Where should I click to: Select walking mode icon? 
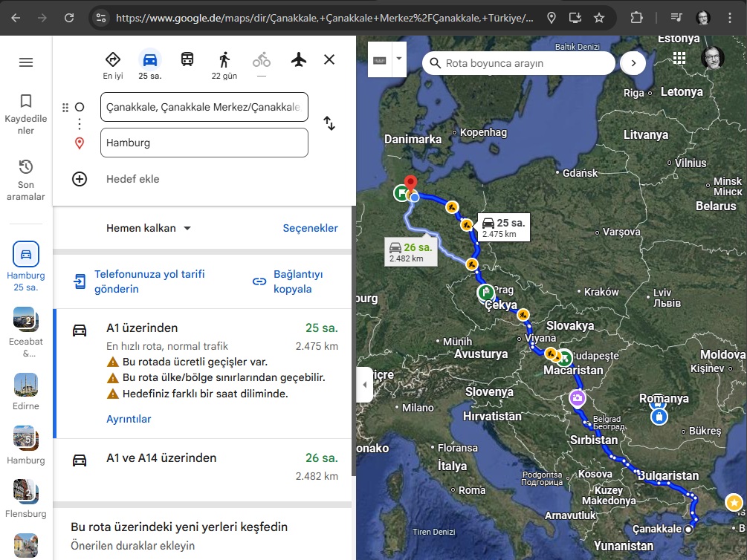[224, 60]
